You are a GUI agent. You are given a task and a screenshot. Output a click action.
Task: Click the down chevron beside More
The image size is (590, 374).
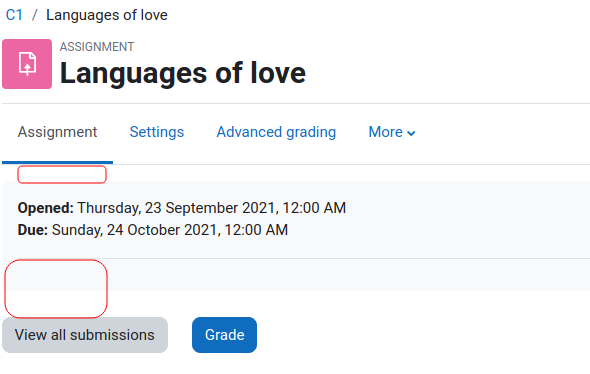pyautogui.click(x=411, y=133)
